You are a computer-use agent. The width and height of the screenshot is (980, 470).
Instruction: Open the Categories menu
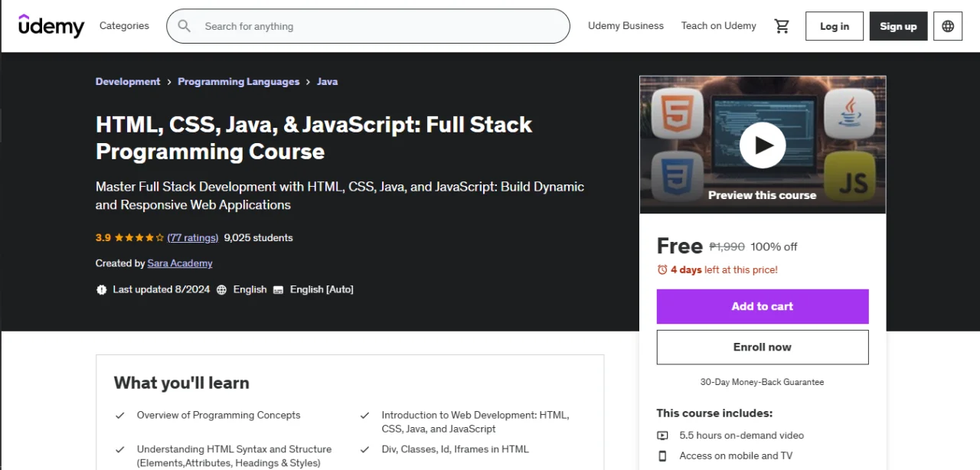click(x=124, y=26)
